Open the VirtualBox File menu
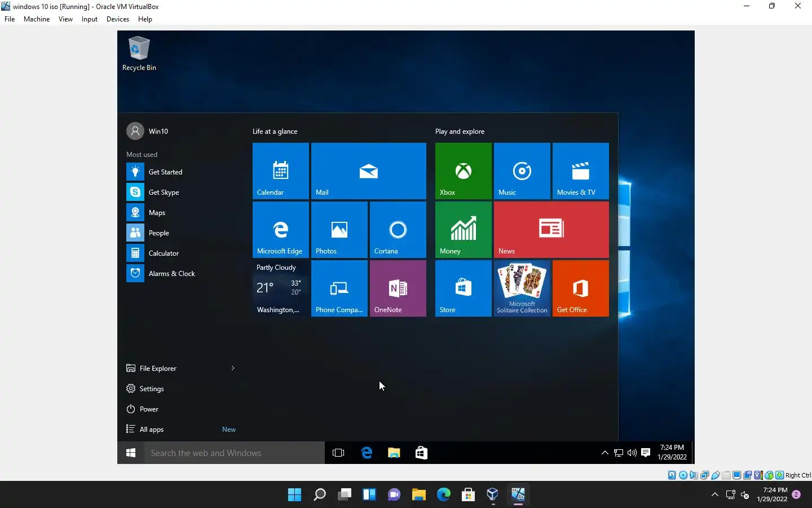The width and height of the screenshot is (812, 508). (10, 19)
